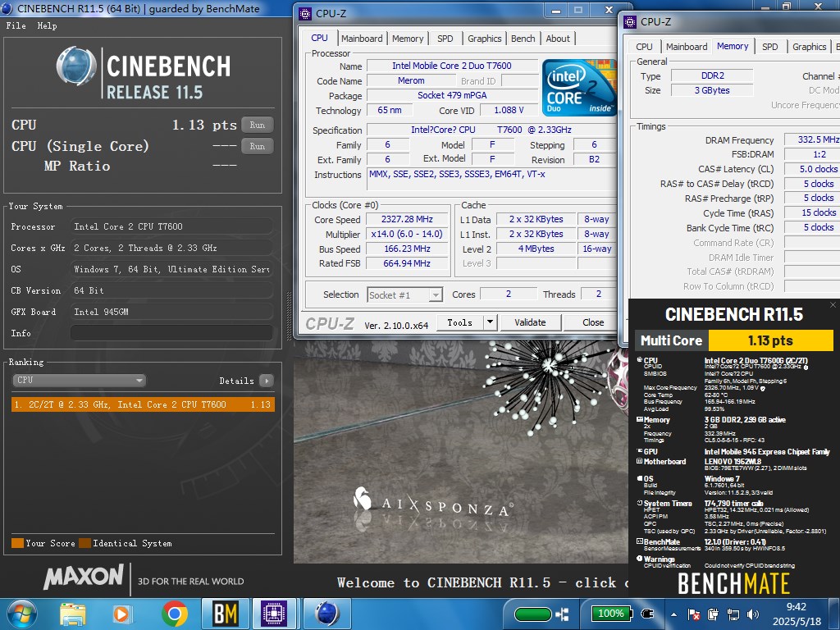Viewport: 840px width, 630px height.
Task: Open the Socket #1 selection dropdown
Action: click(x=405, y=294)
